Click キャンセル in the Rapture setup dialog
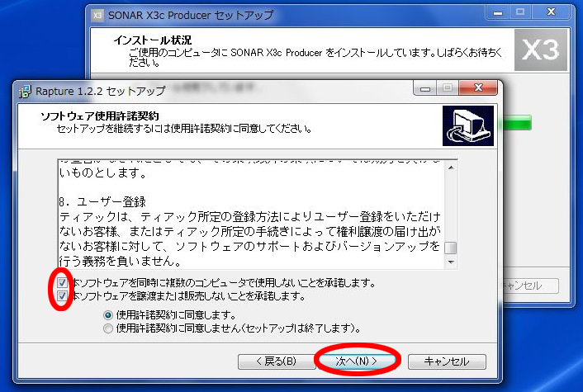The image size is (583, 392). click(447, 361)
